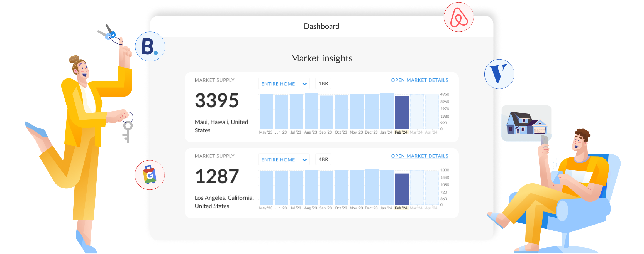
Task: Open the Los Angeles Entire Home dropdown
Action: [x=284, y=160]
